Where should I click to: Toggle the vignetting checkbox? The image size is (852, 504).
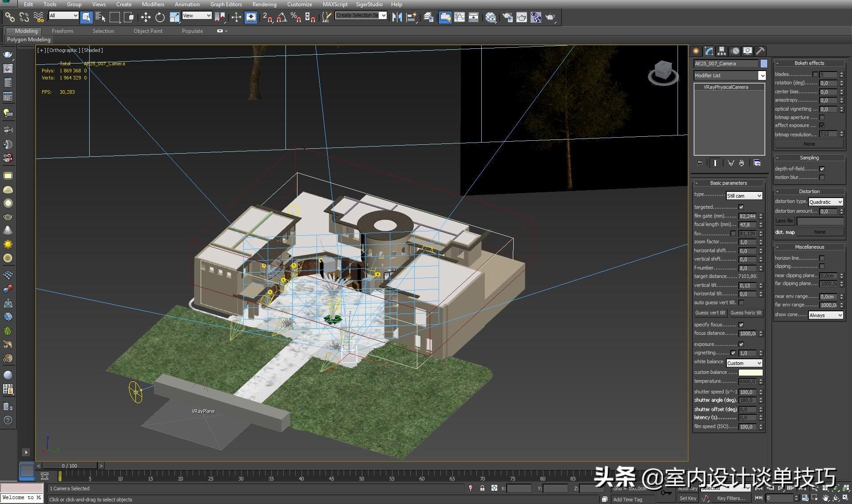click(x=733, y=353)
